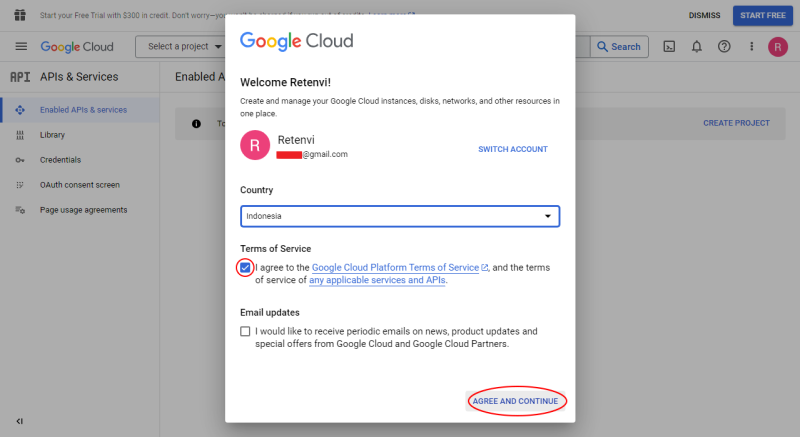Click the API icon beside APIs & Services
This screenshot has height=437, width=800.
tap(20, 76)
